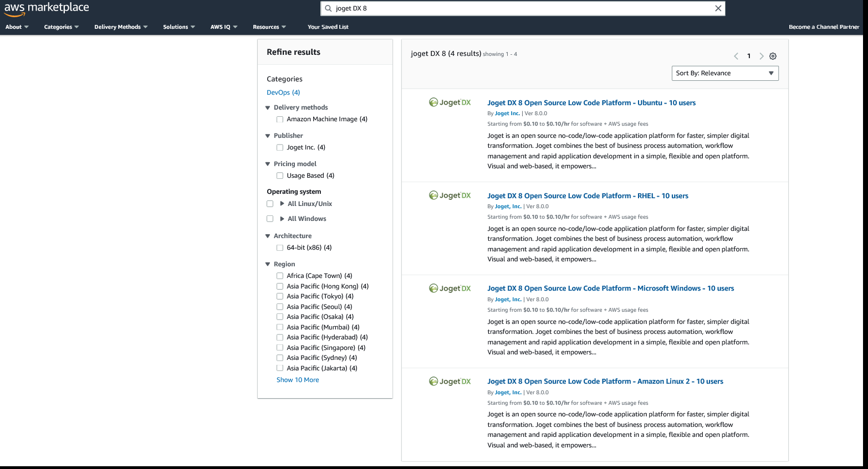Enable the Amazon Machine Image checkbox
Viewport: 868px width, 469px height.
click(280, 119)
